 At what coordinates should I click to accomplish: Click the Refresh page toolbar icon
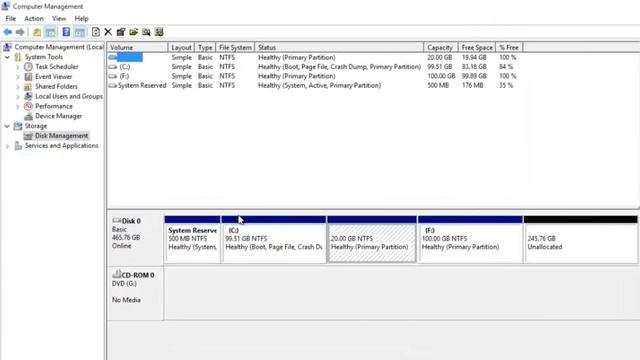click(x=96, y=32)
